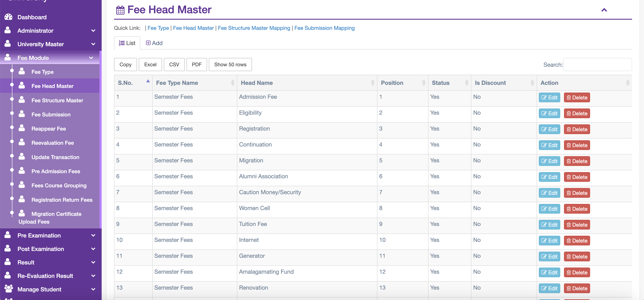
Task: Export the table to Excel
Action: [150, 65]
